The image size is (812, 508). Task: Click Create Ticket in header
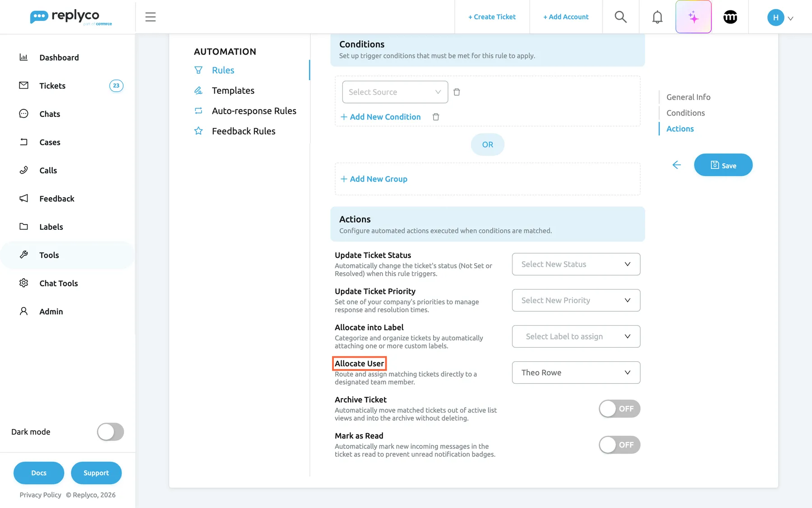click(x=492, y=17)
